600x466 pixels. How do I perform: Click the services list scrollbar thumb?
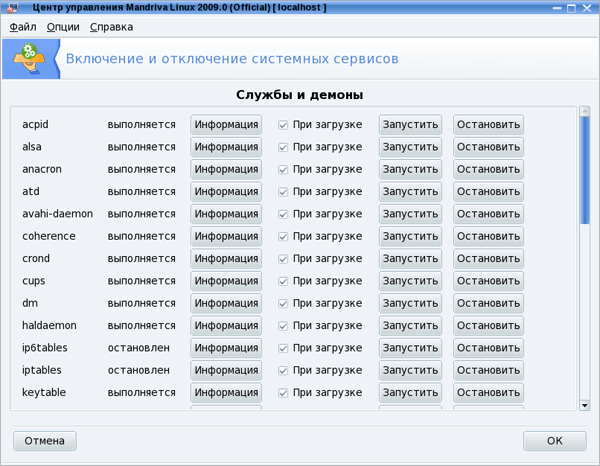point(584,170)
